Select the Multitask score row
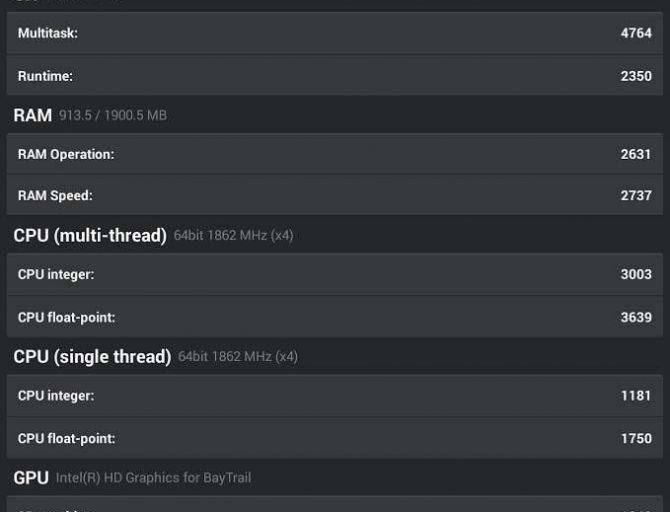Image resolution: width=670 pixels, height=512 pixels. (x=335, y=33)
